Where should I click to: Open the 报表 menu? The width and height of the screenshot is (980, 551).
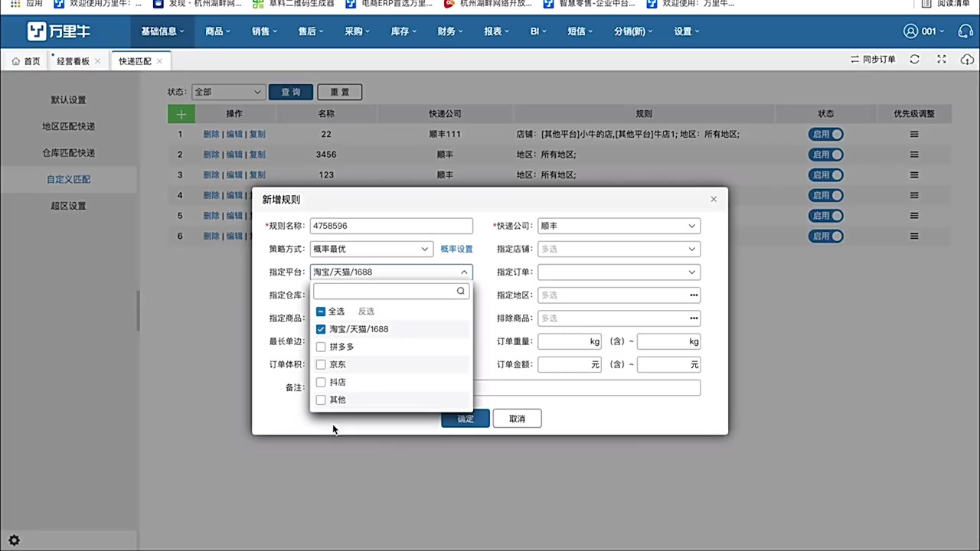(497, 31)
